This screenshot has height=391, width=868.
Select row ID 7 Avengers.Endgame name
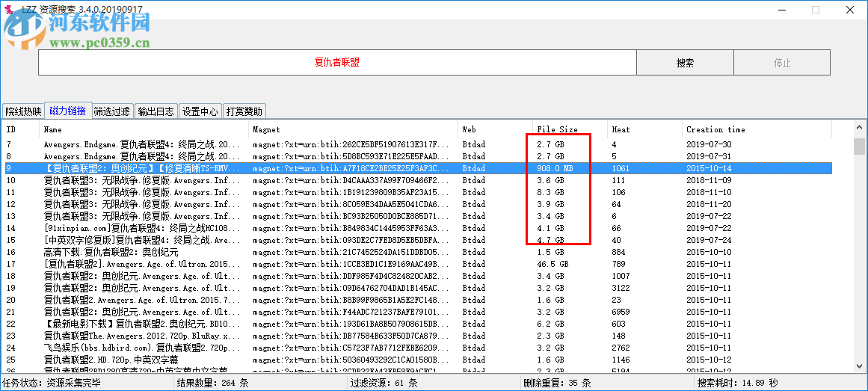click(142, 144)
